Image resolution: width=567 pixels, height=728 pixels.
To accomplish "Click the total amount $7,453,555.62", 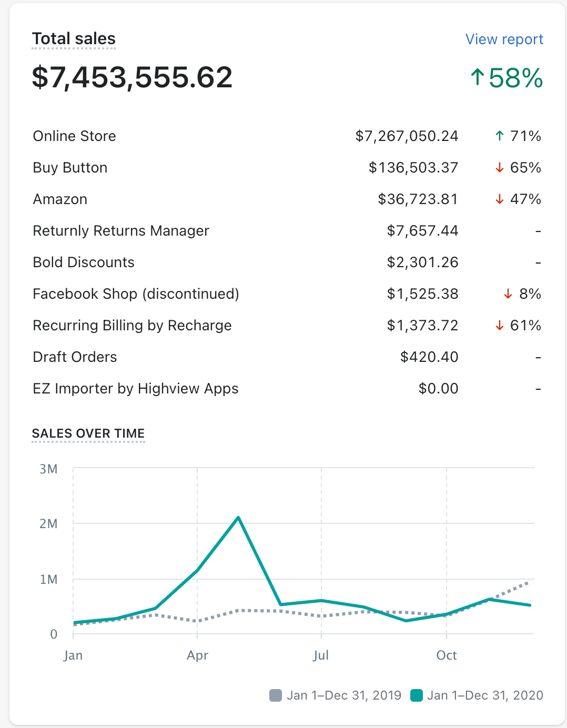I will pyautogui.click(x=132, y=77).
